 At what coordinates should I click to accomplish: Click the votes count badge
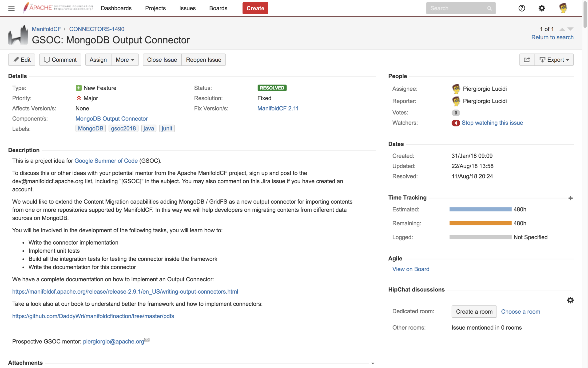[x=456, y=113]
